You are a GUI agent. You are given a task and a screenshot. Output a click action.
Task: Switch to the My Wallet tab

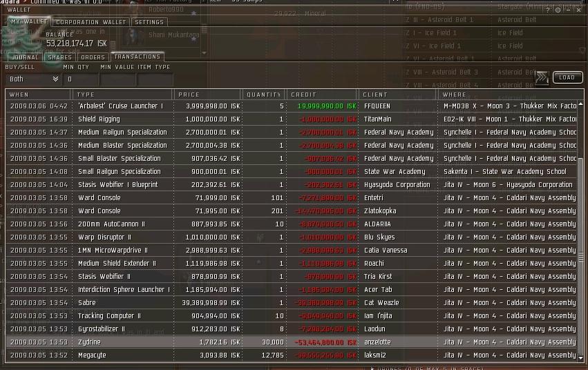pyautogui.click(x=29, y=21)
